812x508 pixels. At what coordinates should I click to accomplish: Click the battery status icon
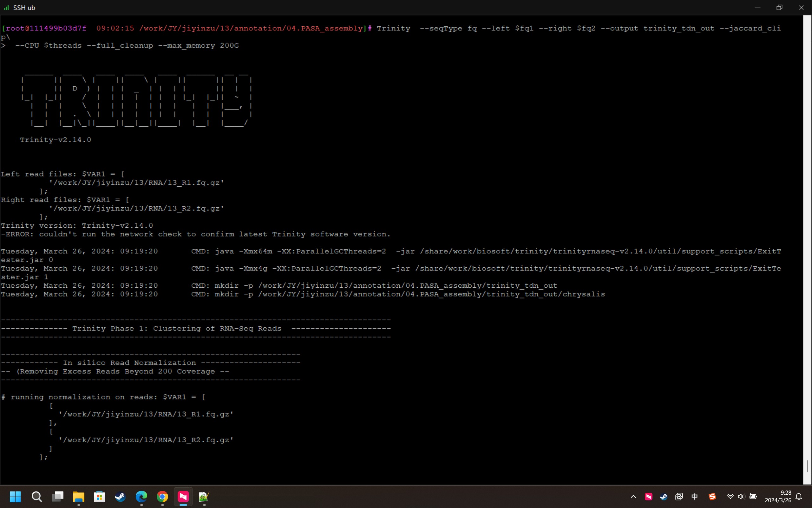click(753, 497)
